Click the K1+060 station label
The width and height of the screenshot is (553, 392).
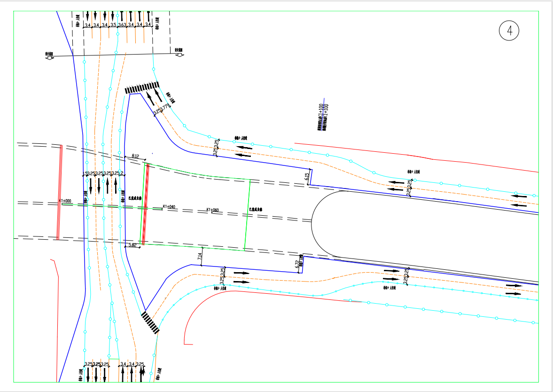coord(212,210)
